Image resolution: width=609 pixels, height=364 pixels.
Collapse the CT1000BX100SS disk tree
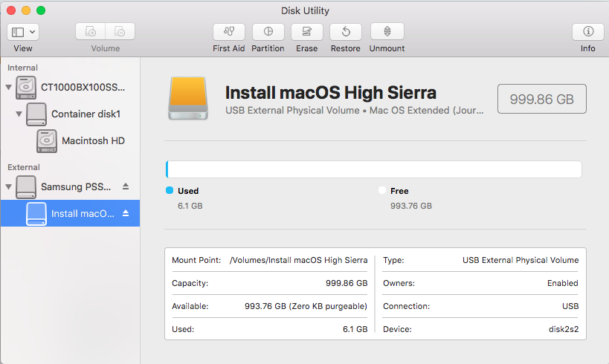click(8, 88)
